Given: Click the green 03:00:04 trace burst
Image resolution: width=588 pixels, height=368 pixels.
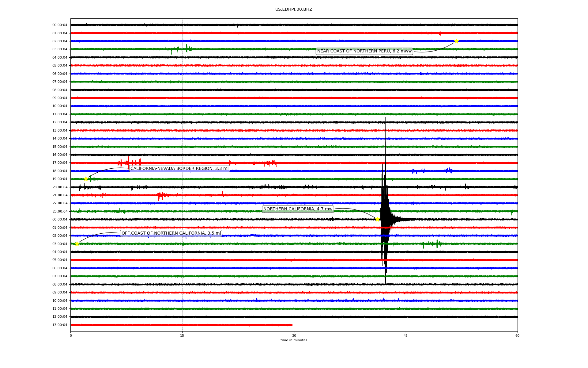Looking at the screenshot, I should (186, 48).
